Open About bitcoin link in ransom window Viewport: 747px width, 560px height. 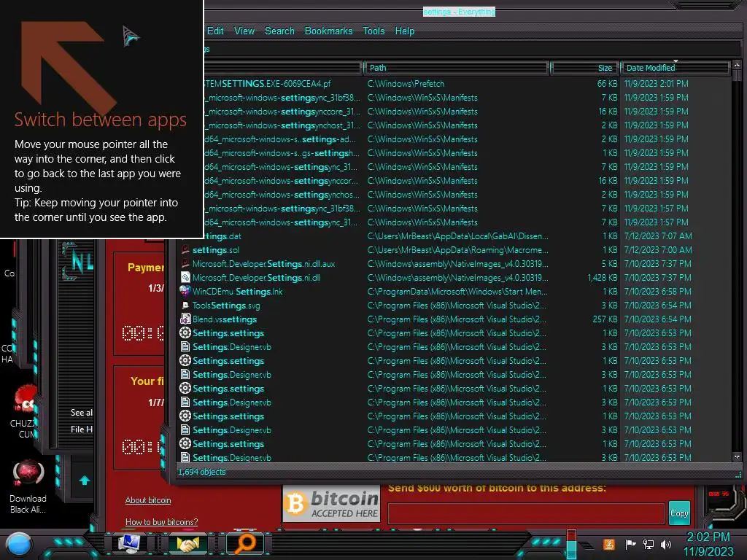[147, 500]
